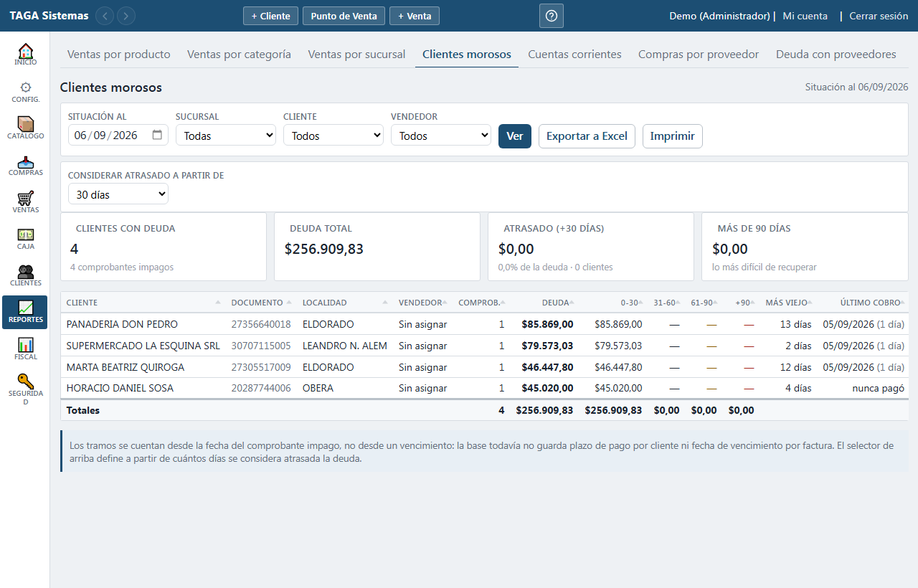
Task: Select the HORACIO DANIEL SOSA row
Action: (484, 388)
